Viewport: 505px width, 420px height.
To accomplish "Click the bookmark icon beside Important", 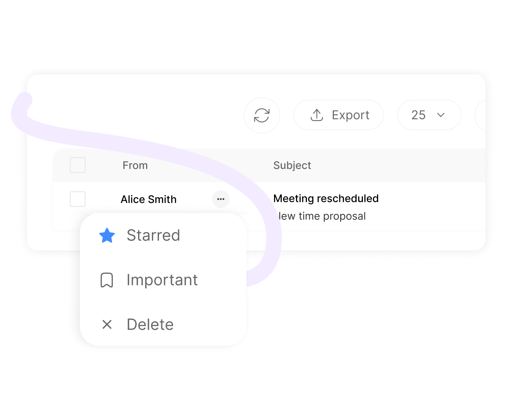I will tap(107, 280).
